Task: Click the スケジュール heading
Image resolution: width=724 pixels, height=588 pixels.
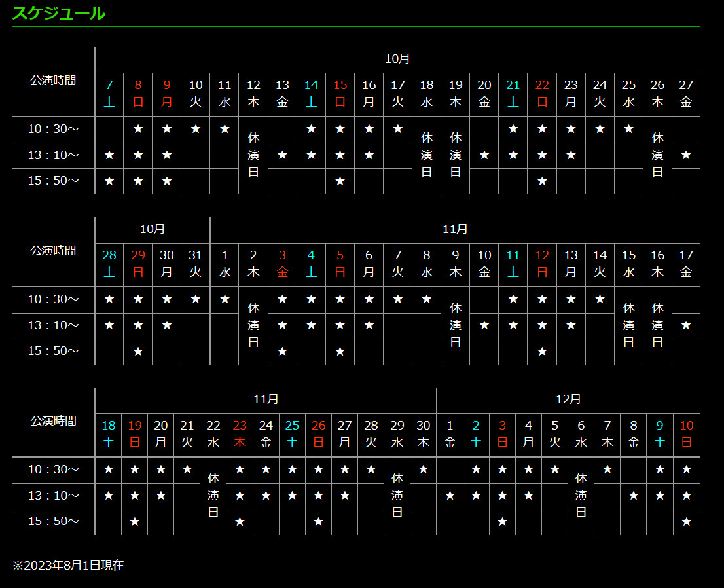Action: tap(59, 13)
